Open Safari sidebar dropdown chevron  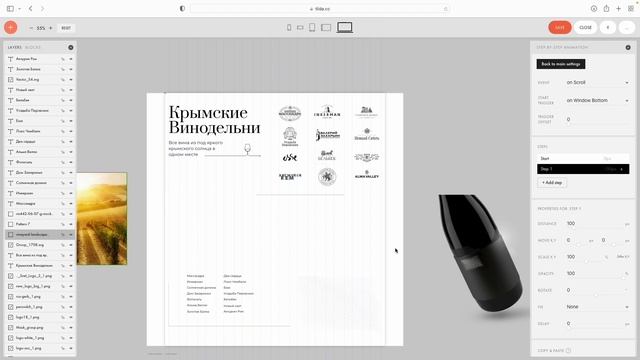[x=19, y=9]
